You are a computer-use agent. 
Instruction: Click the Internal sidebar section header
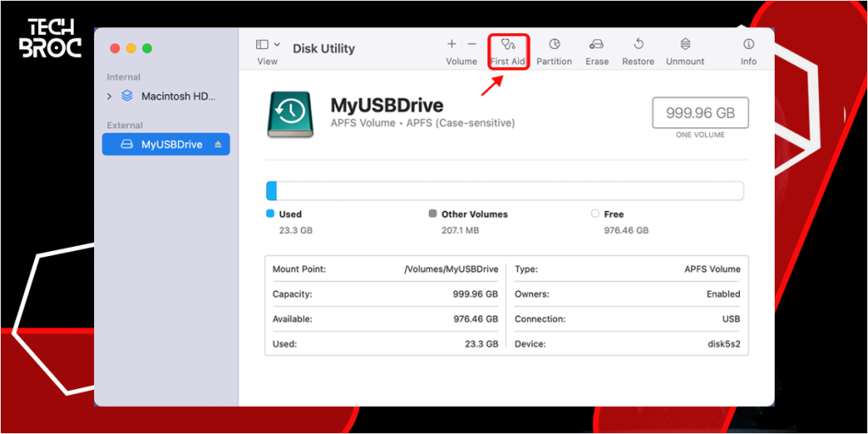[124, 77]
